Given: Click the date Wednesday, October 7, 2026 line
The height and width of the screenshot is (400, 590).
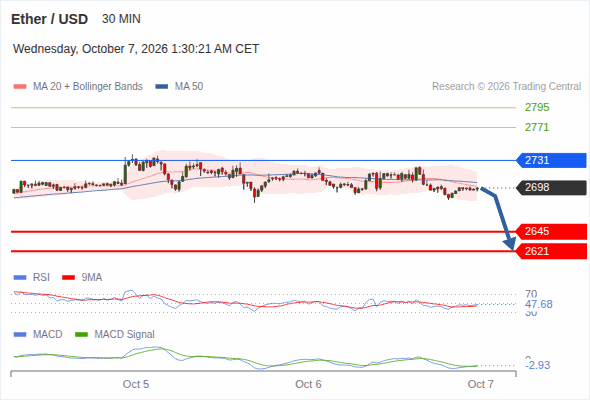Looking at the screenshot, I should (136, 49).
